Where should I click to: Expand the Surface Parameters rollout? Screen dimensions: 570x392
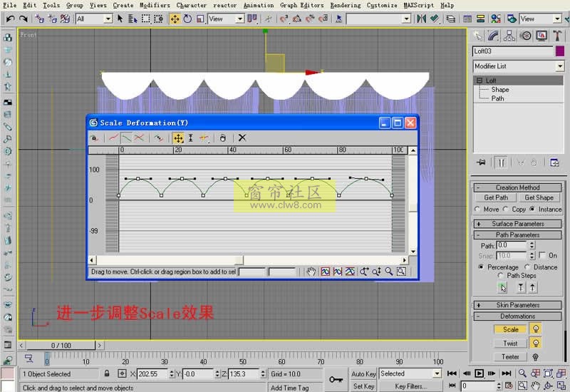pyautogui.click(x=518, y=224)
